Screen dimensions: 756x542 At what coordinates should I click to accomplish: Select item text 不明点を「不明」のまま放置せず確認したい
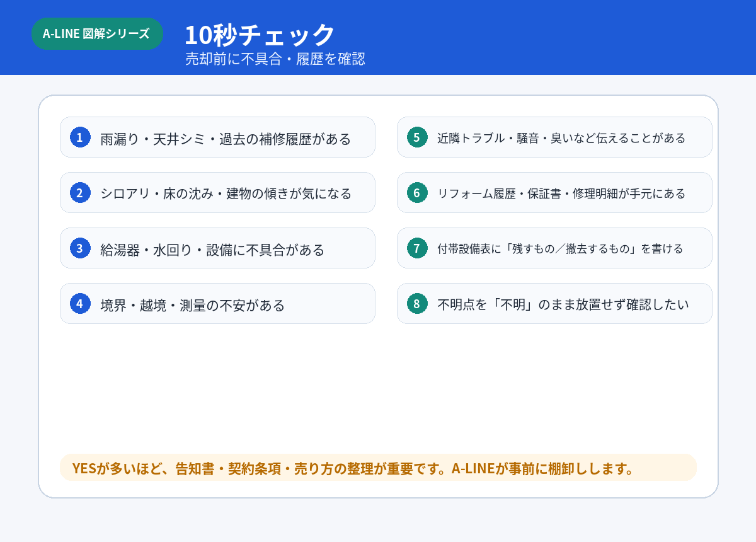(563, 304)
